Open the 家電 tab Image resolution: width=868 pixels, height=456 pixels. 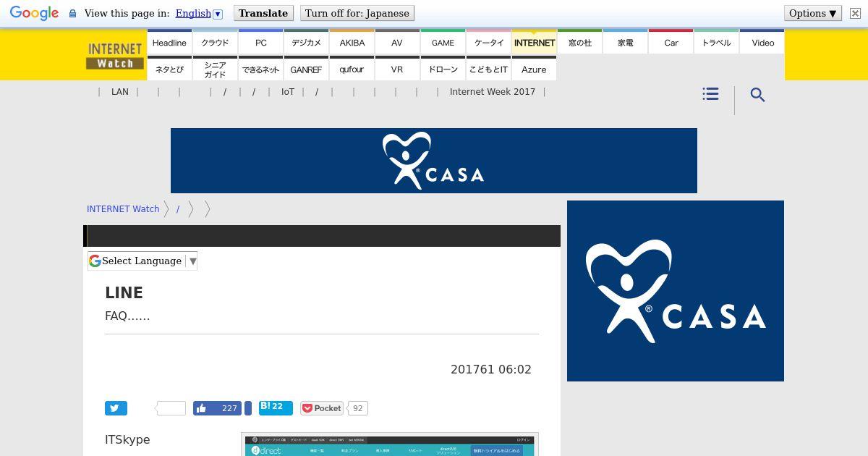[626, 42]
